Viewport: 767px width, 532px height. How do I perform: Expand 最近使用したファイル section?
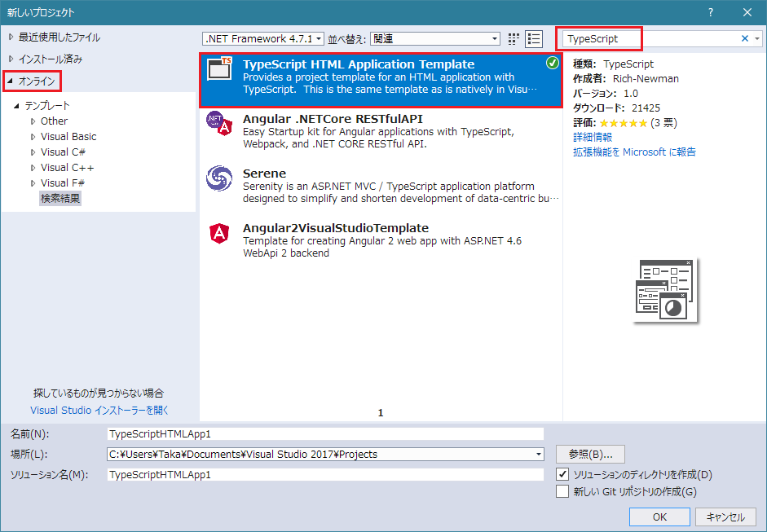click(11, 37)
